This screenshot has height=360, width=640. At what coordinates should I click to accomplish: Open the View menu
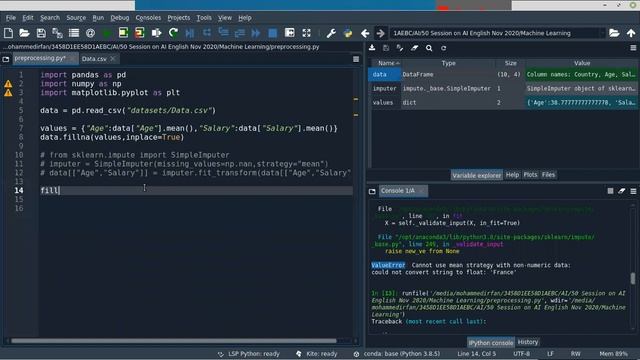tap(224, 18)
